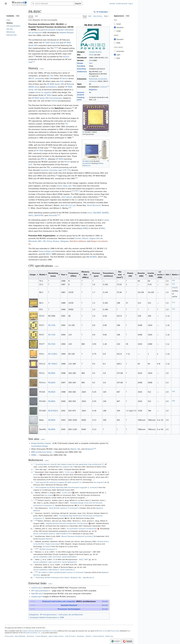This screenshot has height=644, width=180.
Task: Click the Create account link
Action: click(x=122, y=4)
